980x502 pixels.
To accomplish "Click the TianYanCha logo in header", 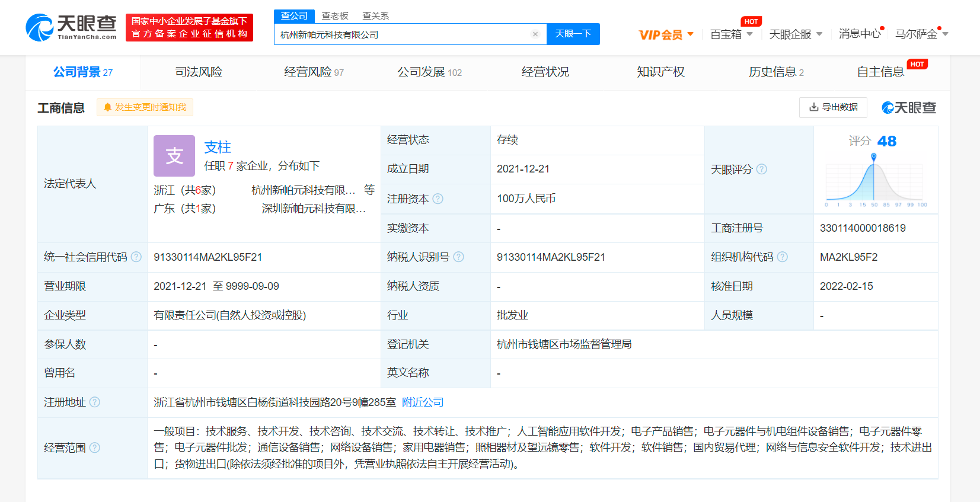I will (x=71, y=27).
